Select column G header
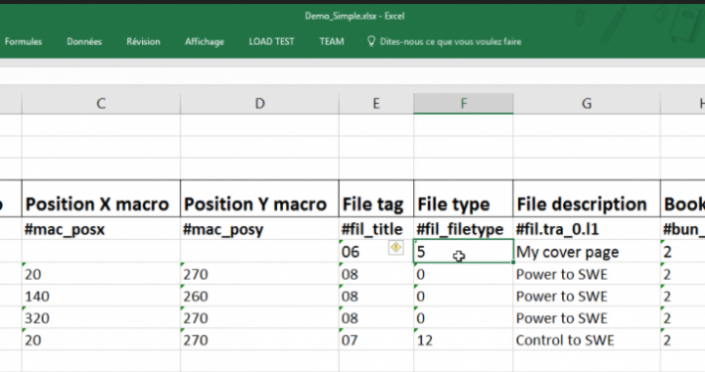 (x=587, y=103)
